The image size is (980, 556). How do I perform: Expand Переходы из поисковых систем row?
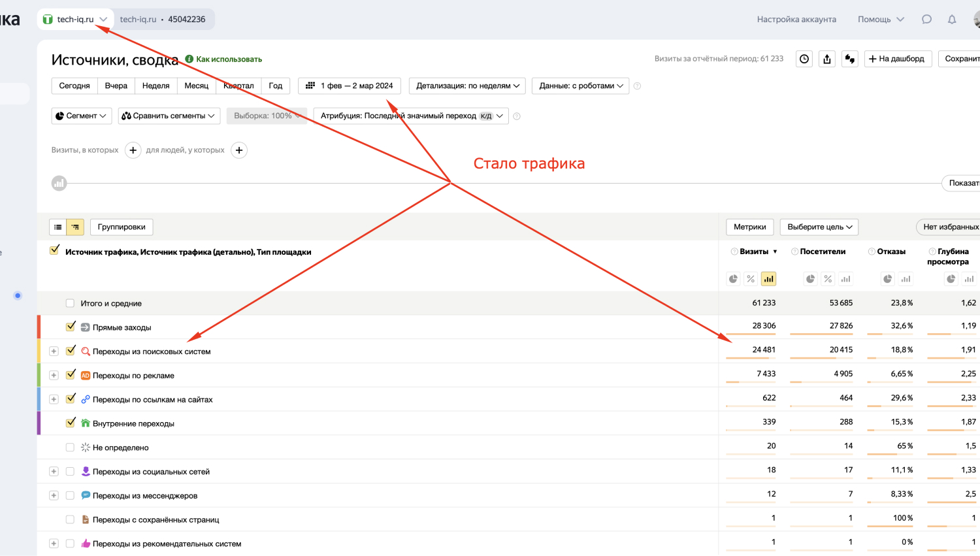tap(54, 352)
